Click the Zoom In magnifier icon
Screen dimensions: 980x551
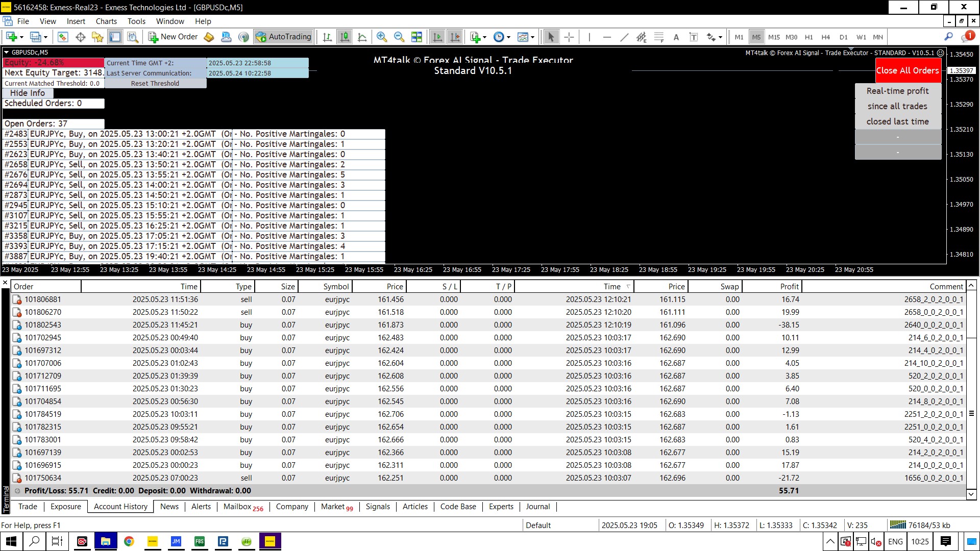coord(381,37)
